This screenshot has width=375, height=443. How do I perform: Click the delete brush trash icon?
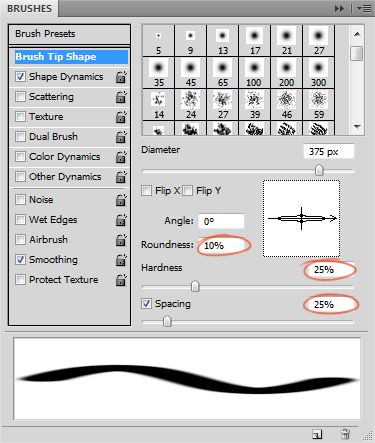pos(345,434)
